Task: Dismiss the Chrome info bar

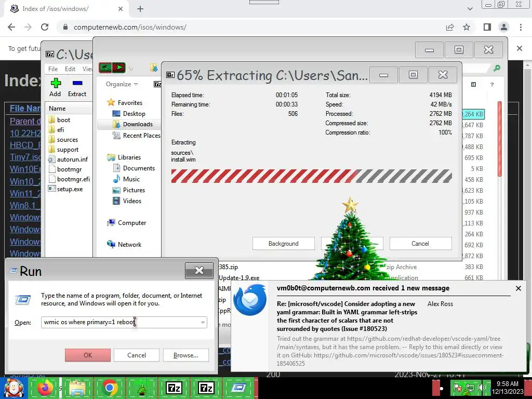Action: point(519,48)
